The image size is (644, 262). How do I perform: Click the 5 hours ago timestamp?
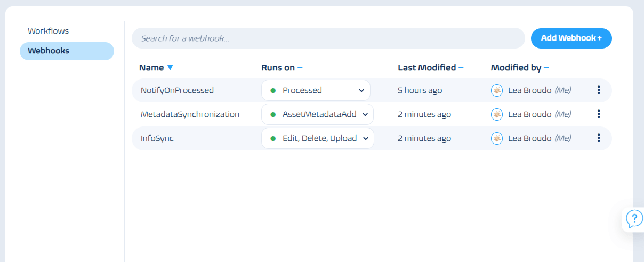[420, 90]
